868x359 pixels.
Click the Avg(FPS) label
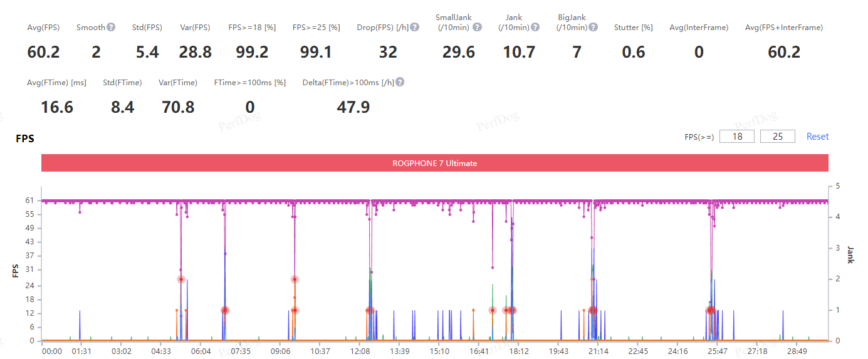[x=43, y=28]
